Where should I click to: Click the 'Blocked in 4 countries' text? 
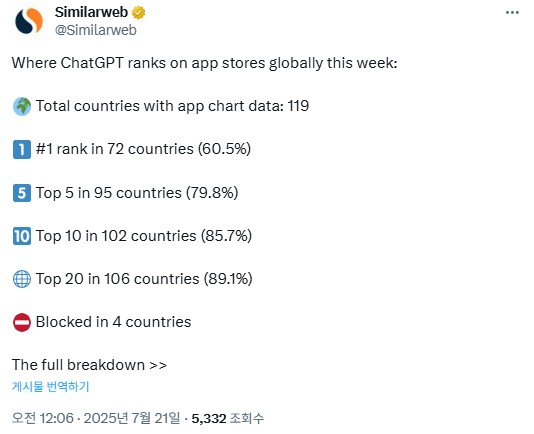point(113,322)
